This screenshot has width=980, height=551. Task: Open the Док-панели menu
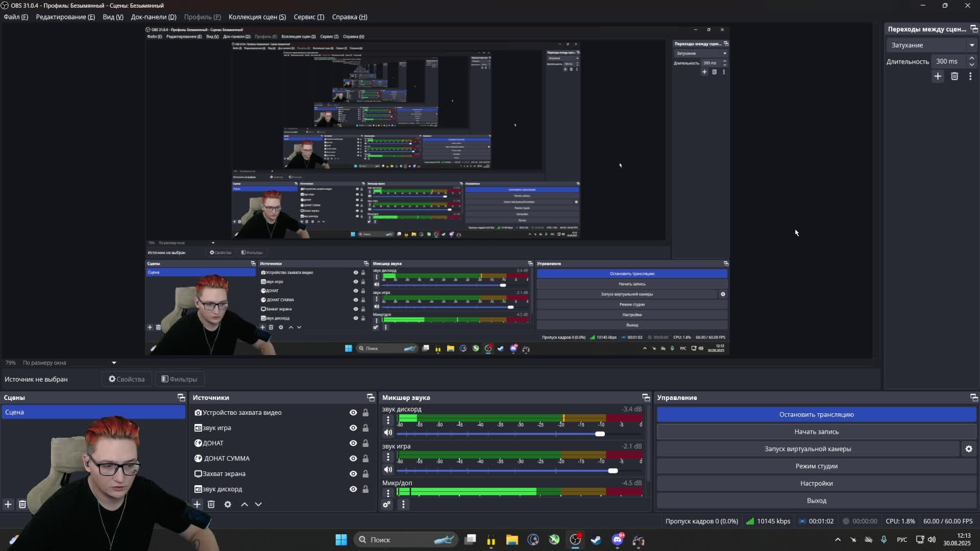pos(153,17)
